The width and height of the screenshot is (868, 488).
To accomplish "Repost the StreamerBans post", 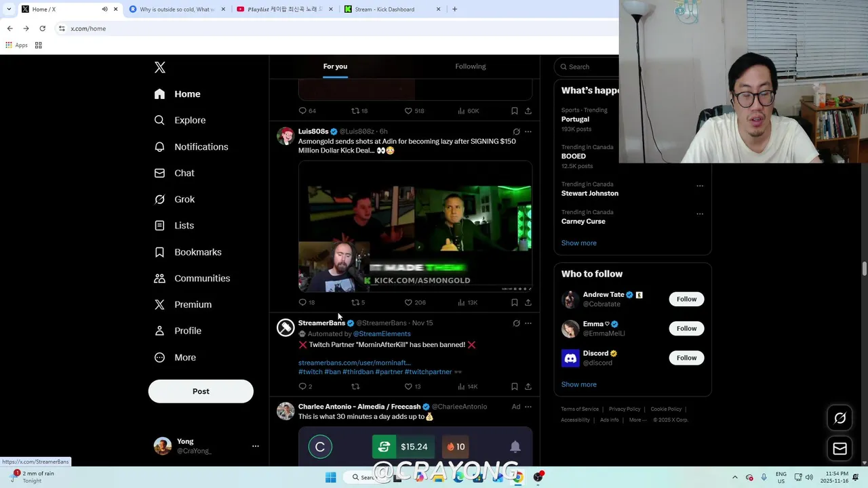I will pos(355,386).
